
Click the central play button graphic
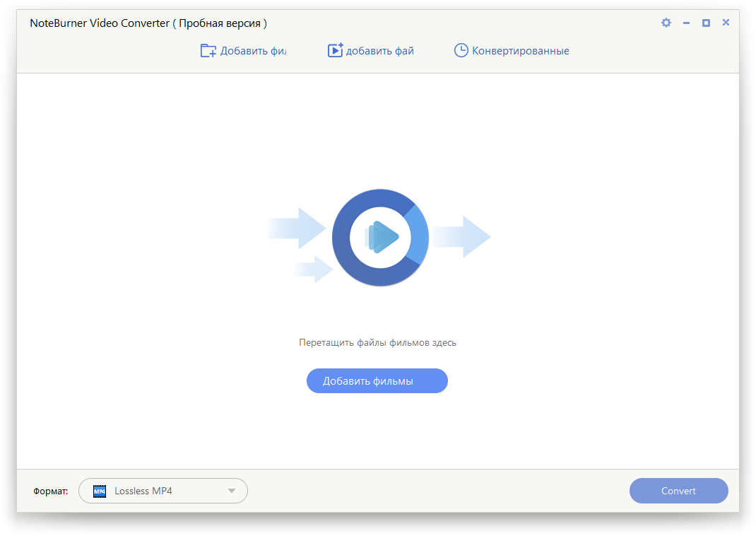[x=380, y=238]
